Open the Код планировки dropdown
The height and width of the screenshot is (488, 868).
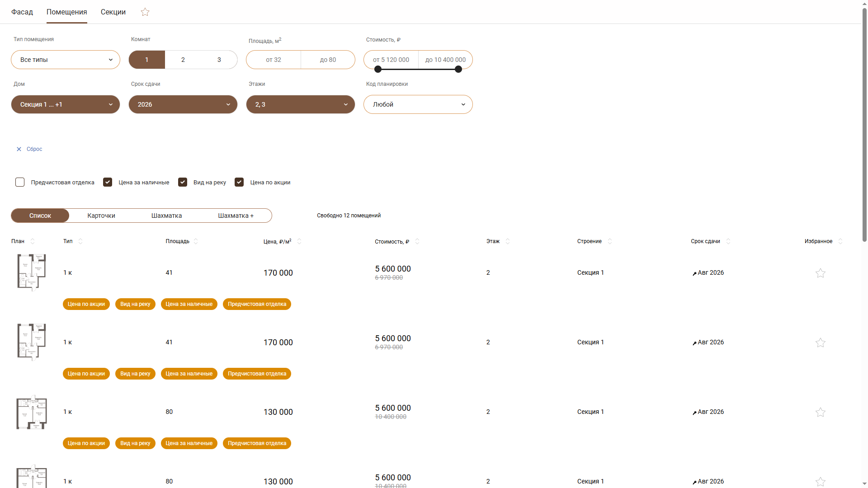coord(418,104)
